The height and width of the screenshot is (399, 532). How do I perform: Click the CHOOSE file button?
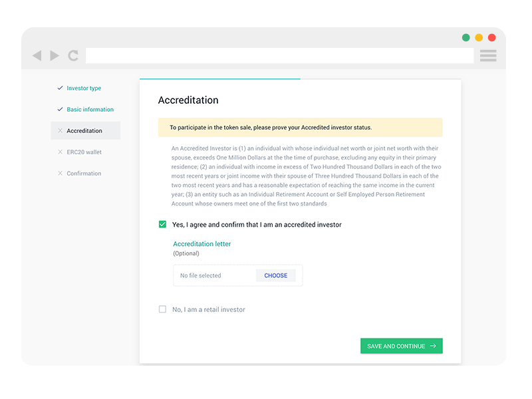[276, 275]
